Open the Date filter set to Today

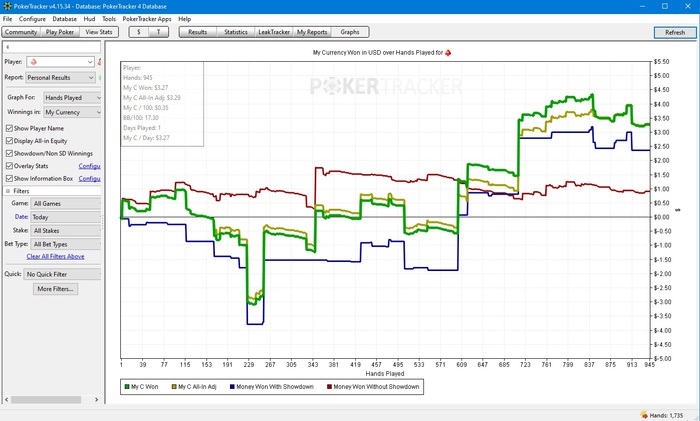[x=66, y=217]
